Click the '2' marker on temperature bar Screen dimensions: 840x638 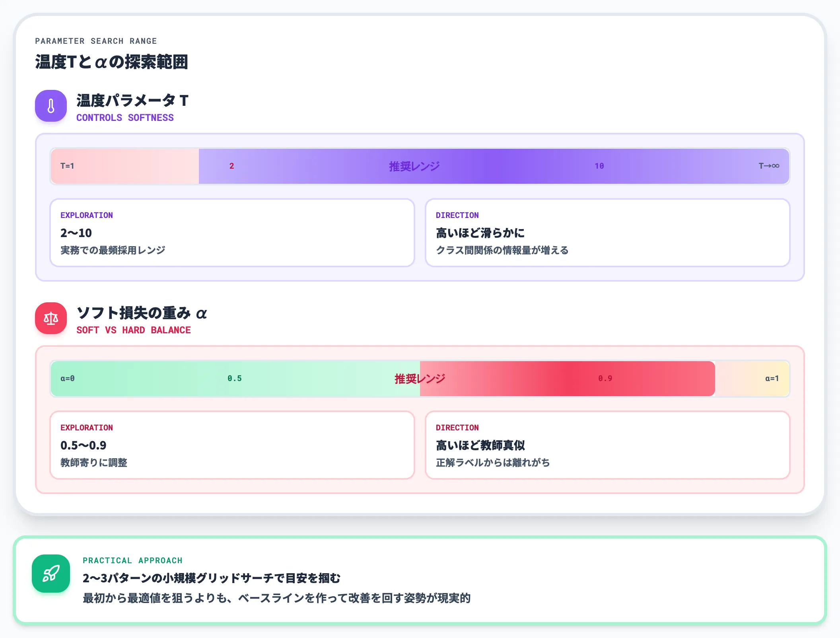(231, 166)
